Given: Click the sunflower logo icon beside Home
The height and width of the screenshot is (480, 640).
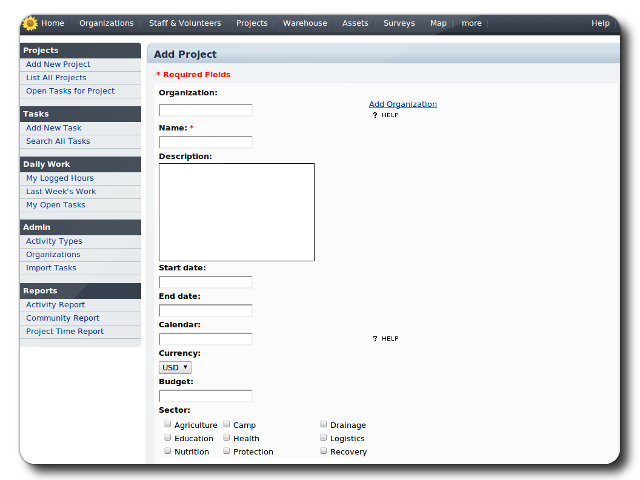Looking at the screenshot, I should pos(30,23).
